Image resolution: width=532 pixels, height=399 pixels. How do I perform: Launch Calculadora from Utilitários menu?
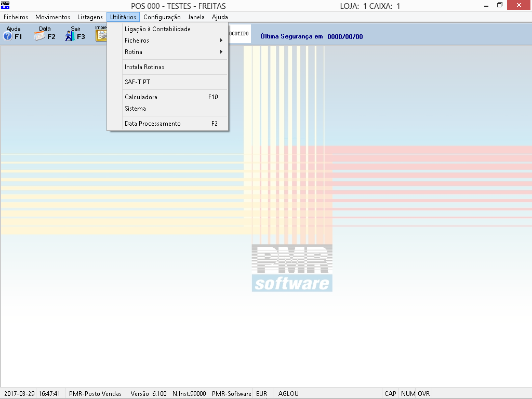[x=141, y=97]
